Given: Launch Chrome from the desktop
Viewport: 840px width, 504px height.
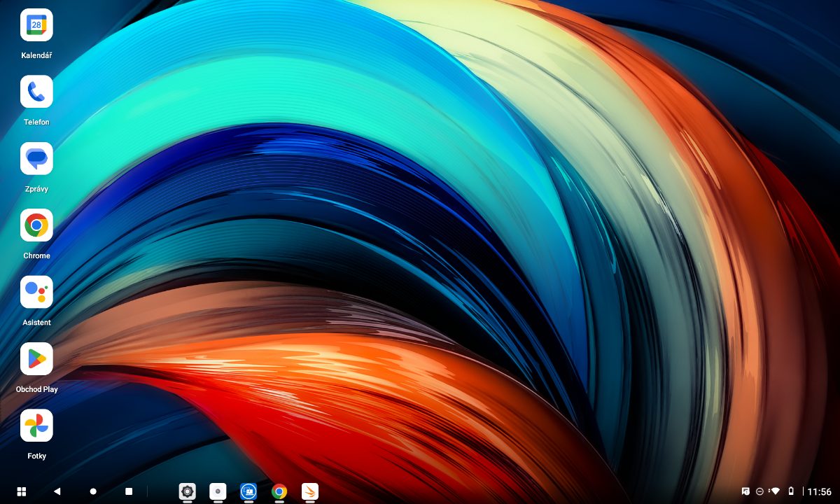Looking at the screenshot, I should 36,225.
